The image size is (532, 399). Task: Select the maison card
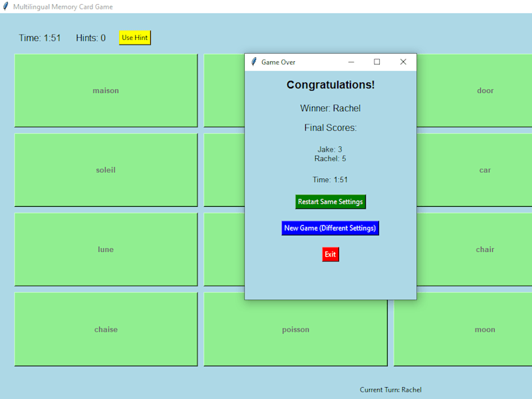(106, 90)
